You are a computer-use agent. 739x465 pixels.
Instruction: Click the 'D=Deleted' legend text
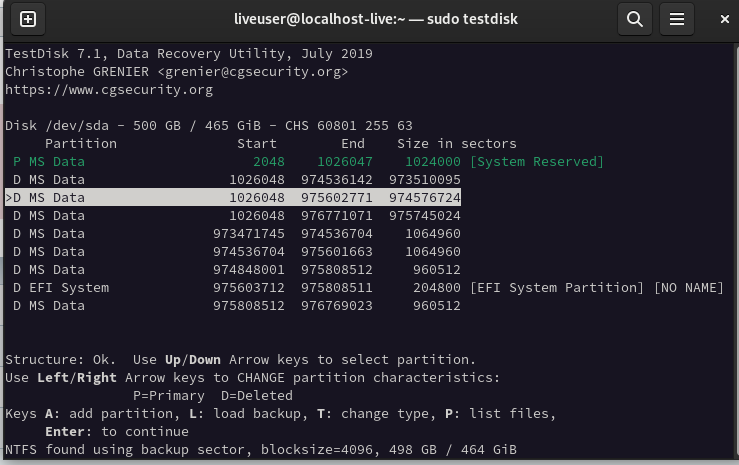click(x=257, y=395)
